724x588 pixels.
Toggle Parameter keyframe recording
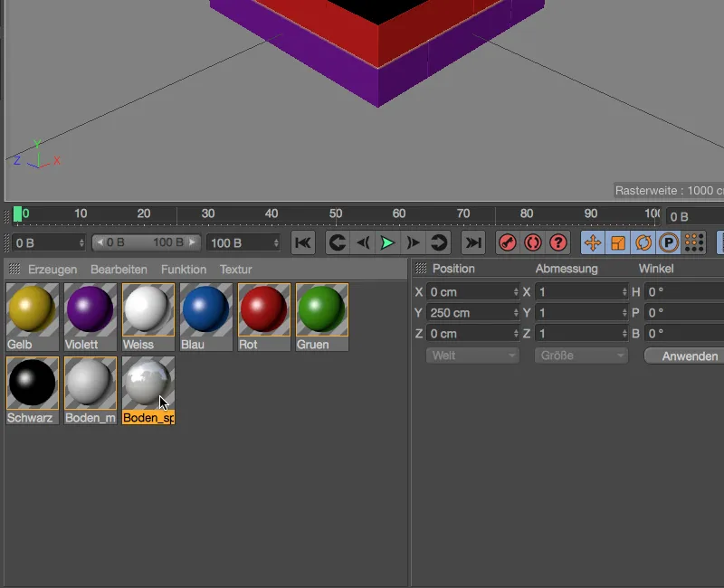(x=668, y=242)
